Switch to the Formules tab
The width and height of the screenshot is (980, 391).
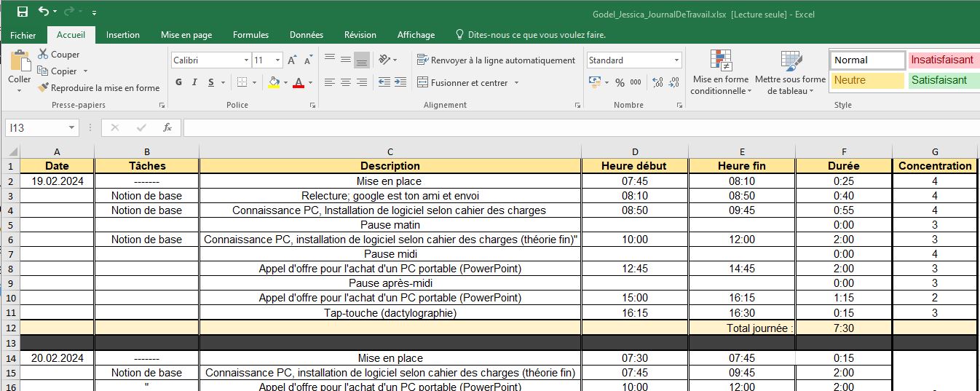tap(251, 35)
